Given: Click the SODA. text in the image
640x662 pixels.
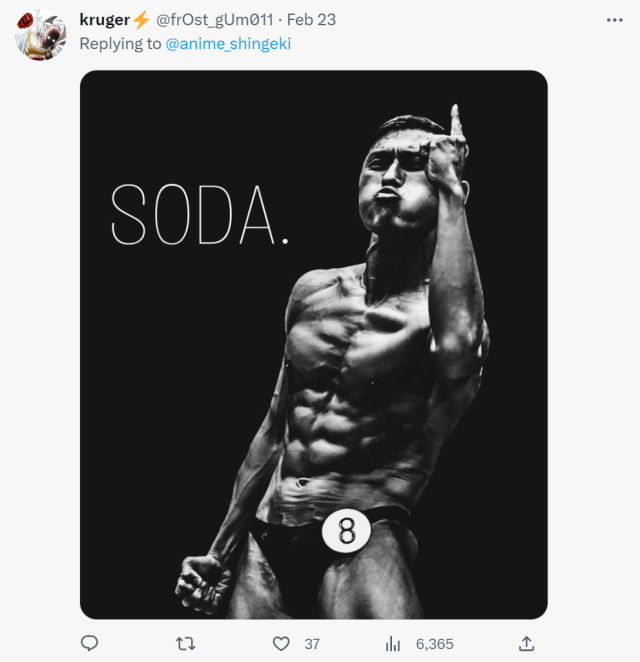Looking at the screenshot, I should (x=199, y=214).
